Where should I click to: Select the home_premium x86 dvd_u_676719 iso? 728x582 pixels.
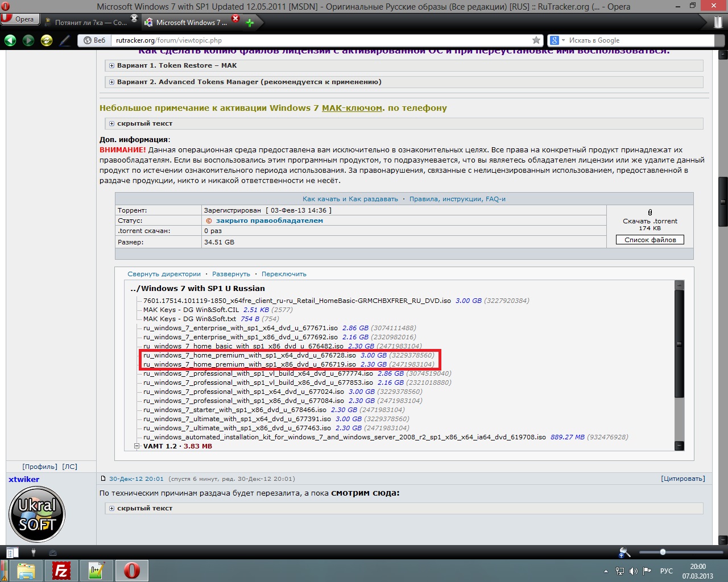click(x=250, y=364)
